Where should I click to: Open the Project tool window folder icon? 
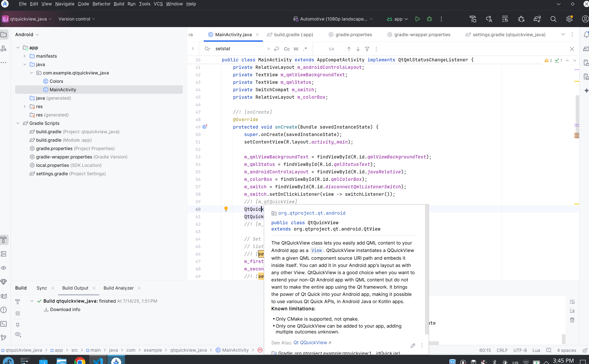pos(3,35)
